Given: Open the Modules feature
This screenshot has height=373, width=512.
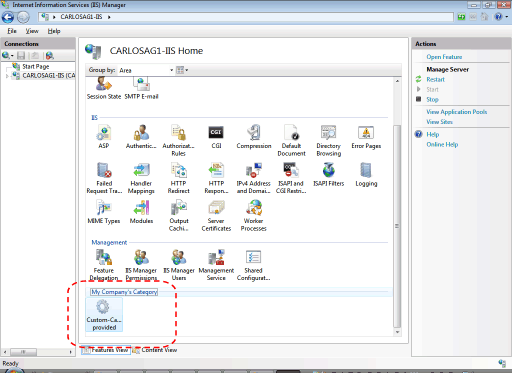Looking at the screenshot, I should pyautogui.click(x=141, y=212).
